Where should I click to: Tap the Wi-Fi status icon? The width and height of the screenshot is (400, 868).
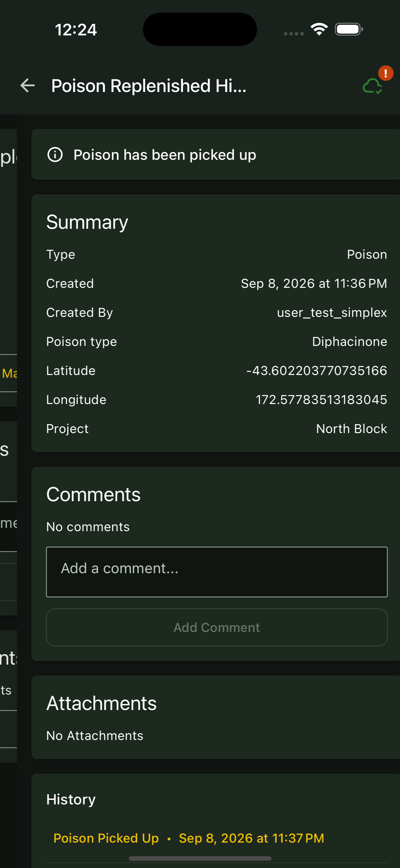pos(319,29)
